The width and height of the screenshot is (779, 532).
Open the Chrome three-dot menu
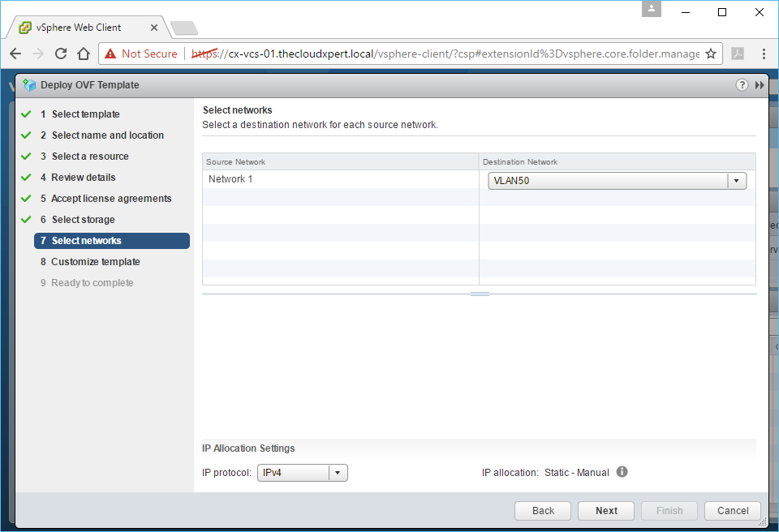(764, 54)
